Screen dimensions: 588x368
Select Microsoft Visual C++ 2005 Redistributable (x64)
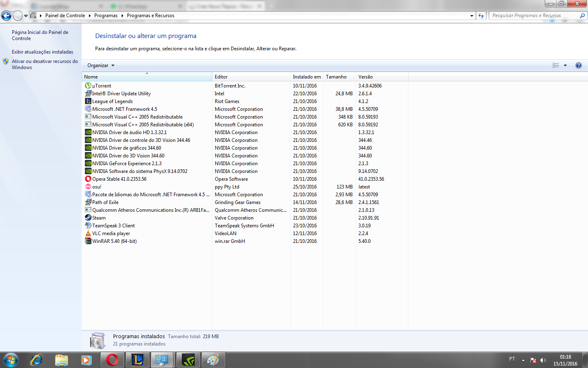pos(143,125)
